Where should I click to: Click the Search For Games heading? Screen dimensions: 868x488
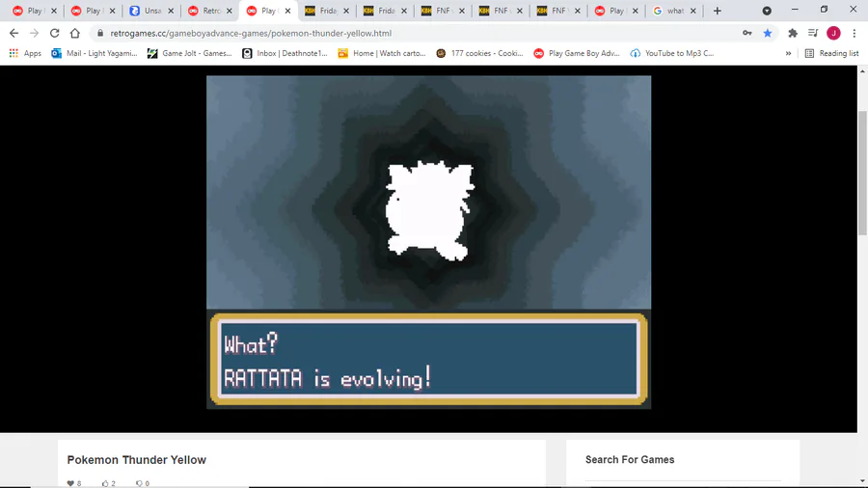point(630,460)
